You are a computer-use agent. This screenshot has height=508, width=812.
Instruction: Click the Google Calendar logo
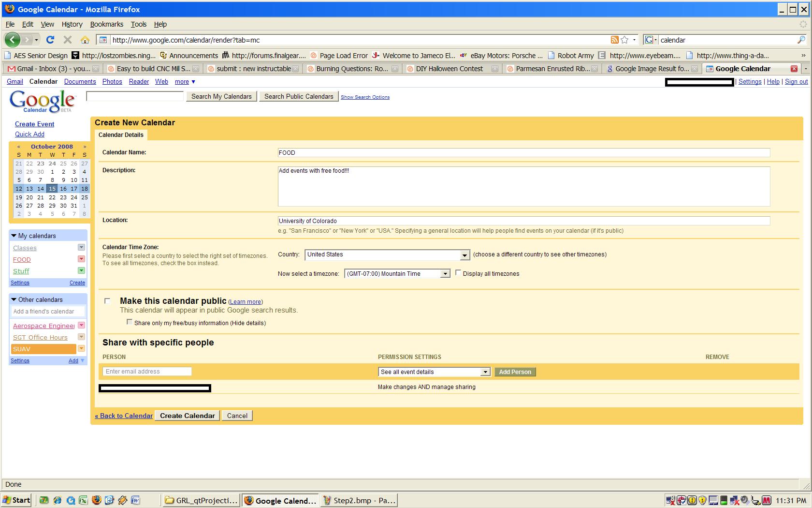(43, 102)
